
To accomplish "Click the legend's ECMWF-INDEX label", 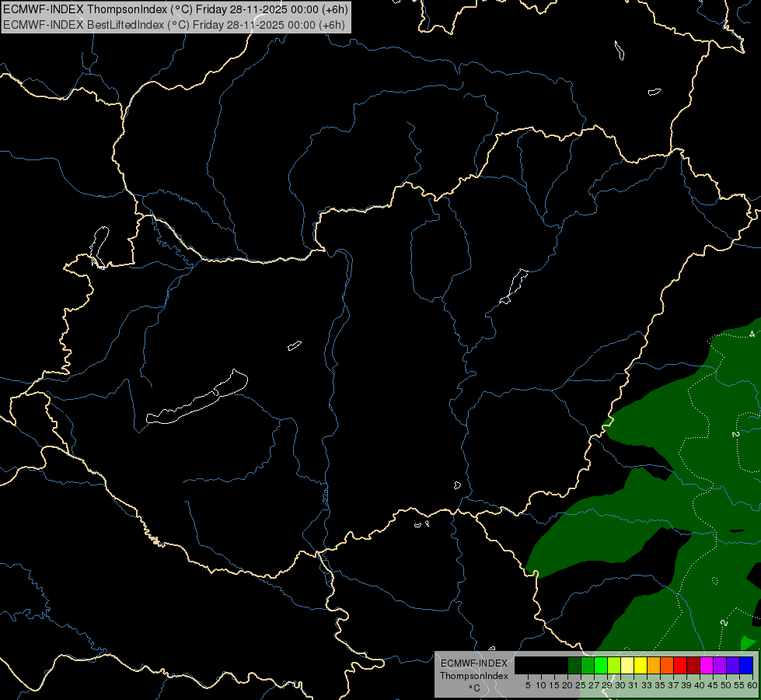I will (473, 663).
